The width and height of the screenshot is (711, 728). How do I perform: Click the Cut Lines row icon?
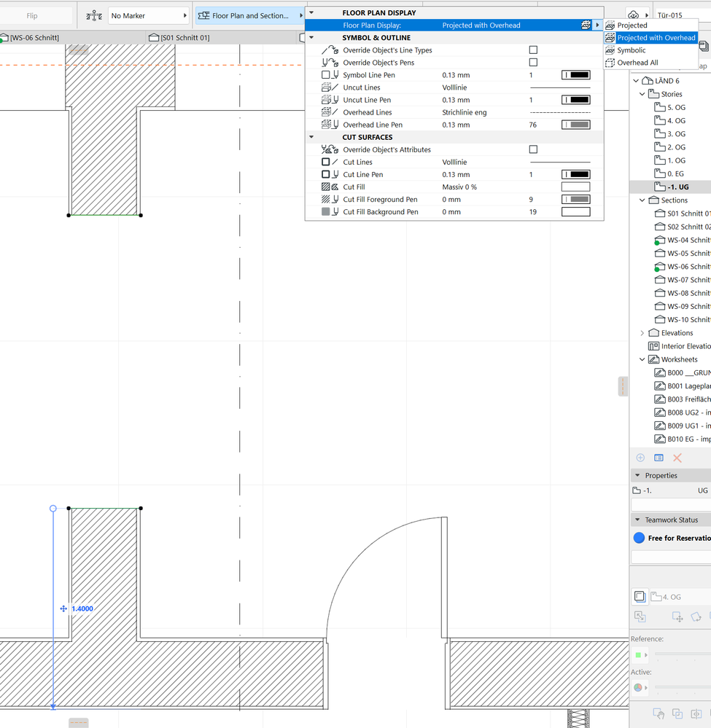click(330, 162)
